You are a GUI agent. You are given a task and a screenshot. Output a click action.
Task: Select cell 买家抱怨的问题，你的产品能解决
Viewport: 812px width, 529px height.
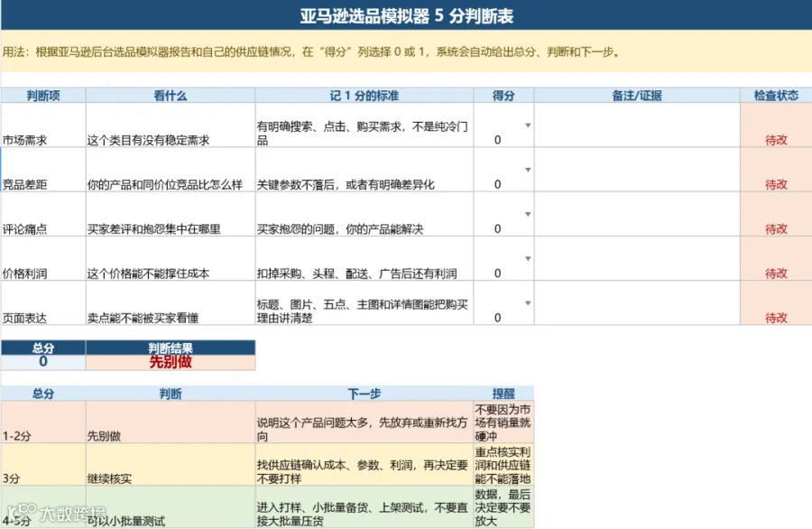364,215
